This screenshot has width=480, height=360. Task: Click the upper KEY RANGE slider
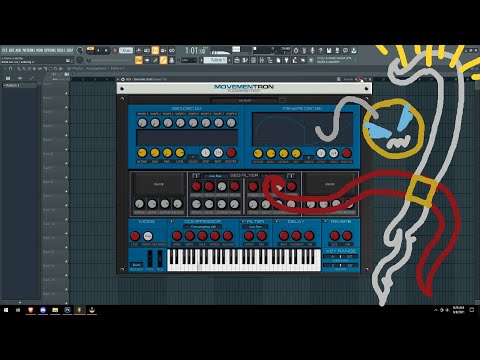pos(340,256)
